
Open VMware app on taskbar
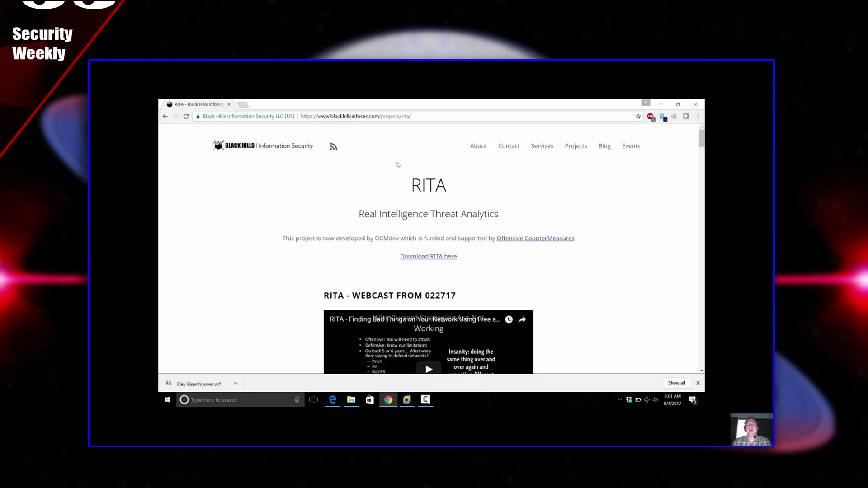pos(407,399)
